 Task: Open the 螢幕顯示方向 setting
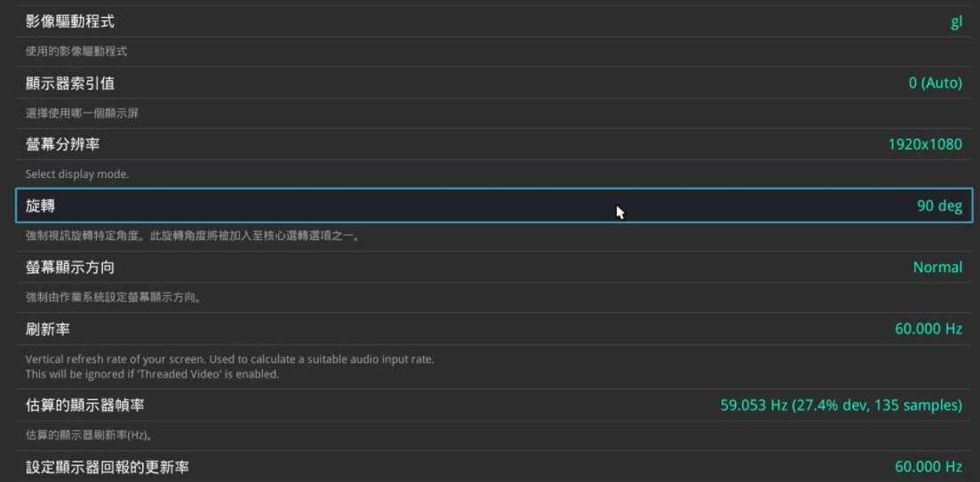(70, 267)
